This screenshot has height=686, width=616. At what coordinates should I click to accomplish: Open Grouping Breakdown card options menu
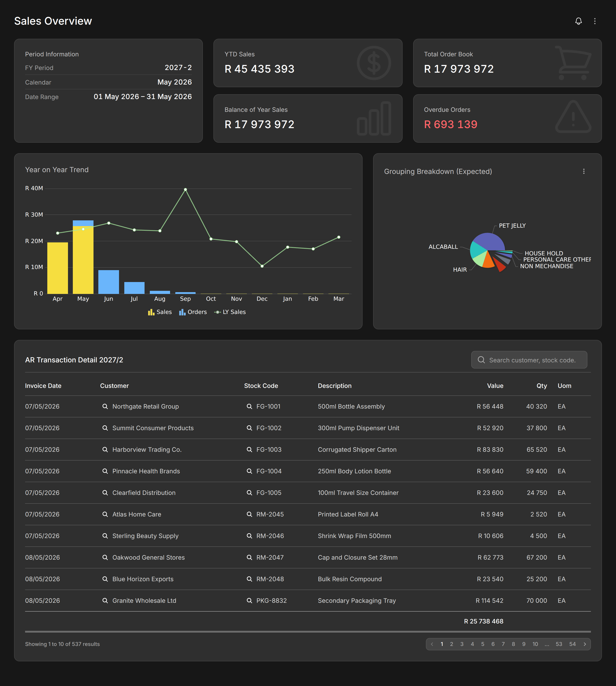tap(583, 171)
